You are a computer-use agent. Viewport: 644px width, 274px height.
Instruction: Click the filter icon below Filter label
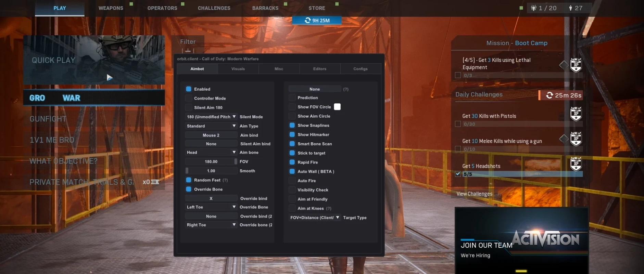pyautogui.click(x=188, y=51)
